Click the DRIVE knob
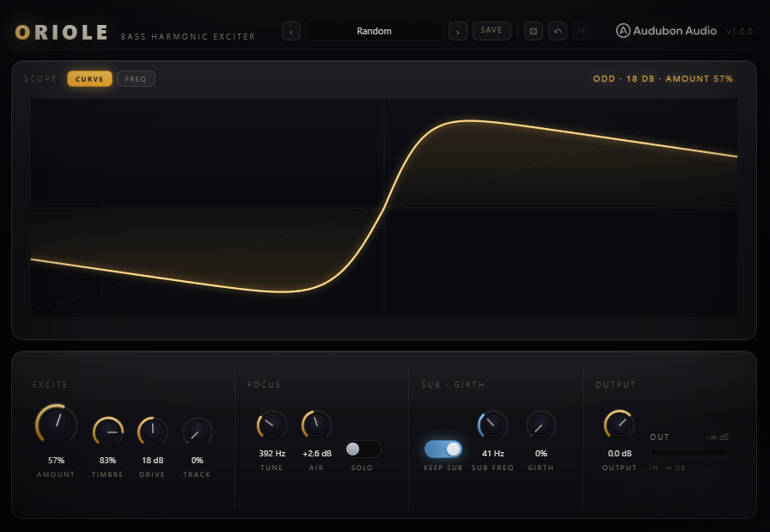 153,432
